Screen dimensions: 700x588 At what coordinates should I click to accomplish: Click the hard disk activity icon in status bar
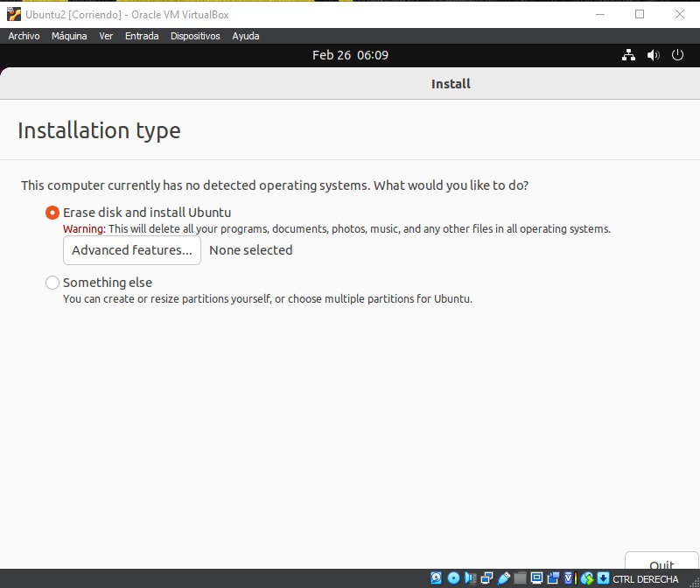(x=437, y=578)
